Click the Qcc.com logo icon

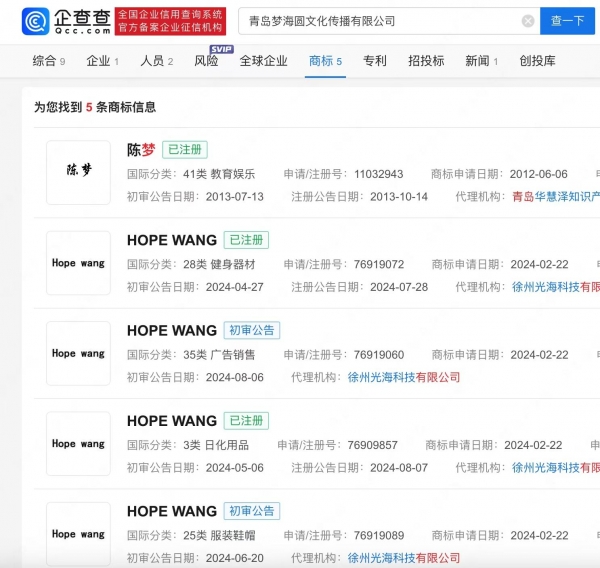point(36,21)
